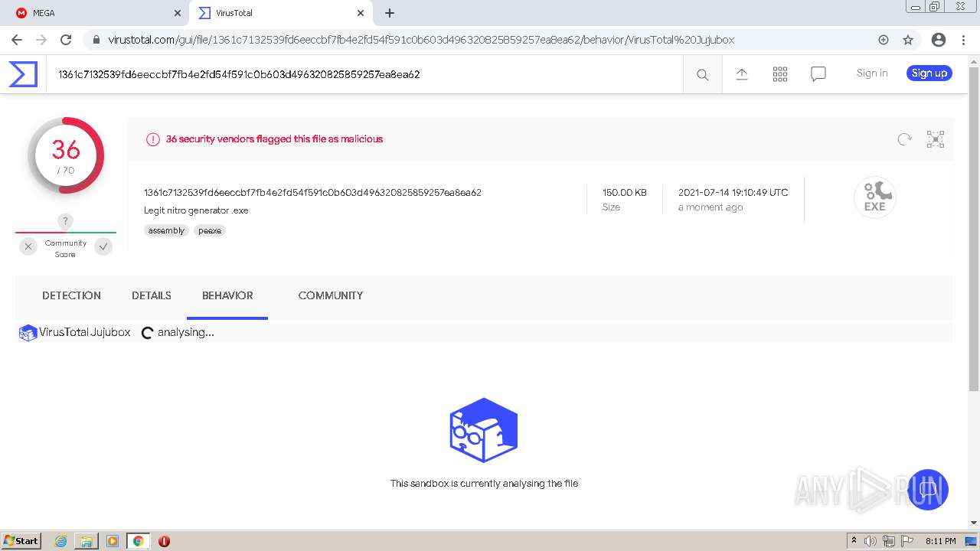Open a new browser tab with plus
This screenshot has width=980, height=551.
[390, 13]
